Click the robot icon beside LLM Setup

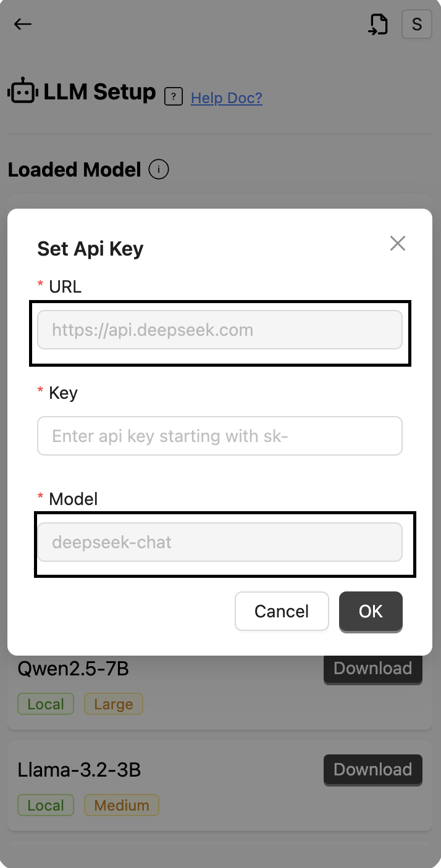pyautogui.click(x=22, y=92)
